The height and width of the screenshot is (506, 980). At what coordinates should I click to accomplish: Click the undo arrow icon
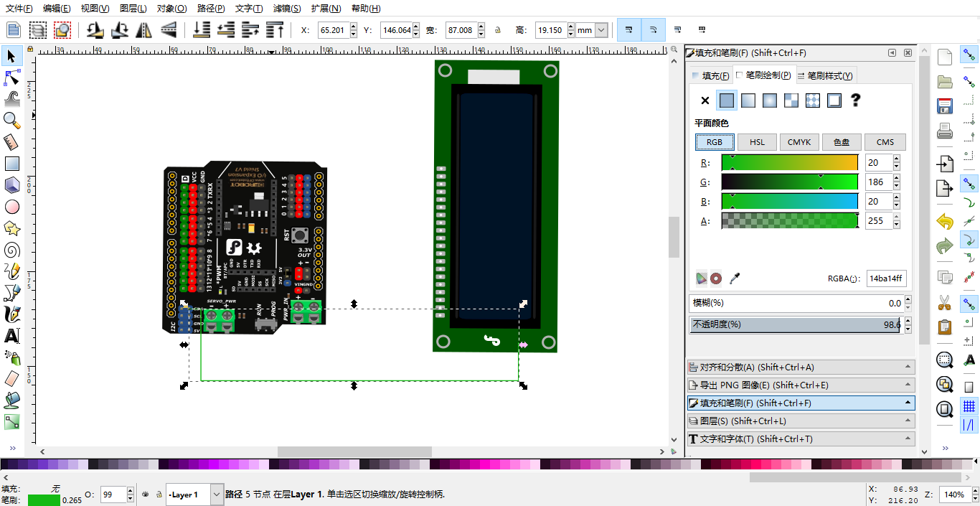(945, 222)
